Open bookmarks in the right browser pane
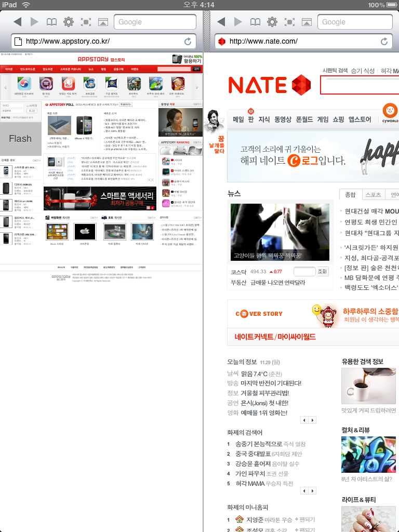 pos(255,22)
